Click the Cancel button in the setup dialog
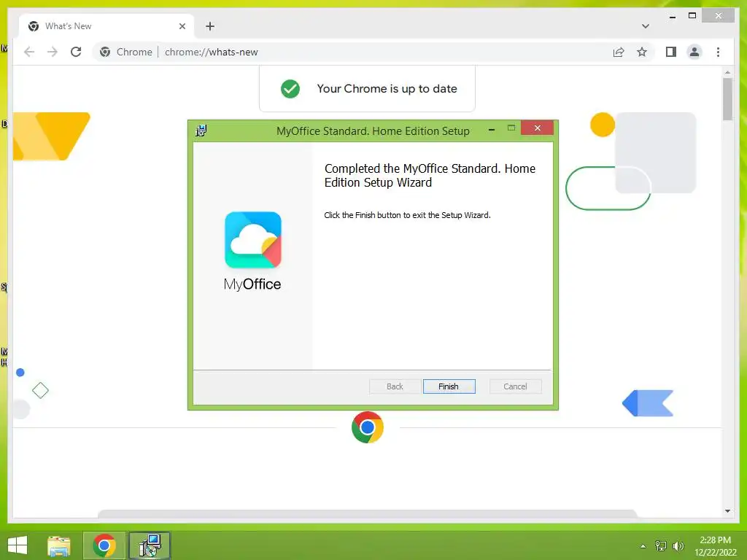 (x=515, y=386)
